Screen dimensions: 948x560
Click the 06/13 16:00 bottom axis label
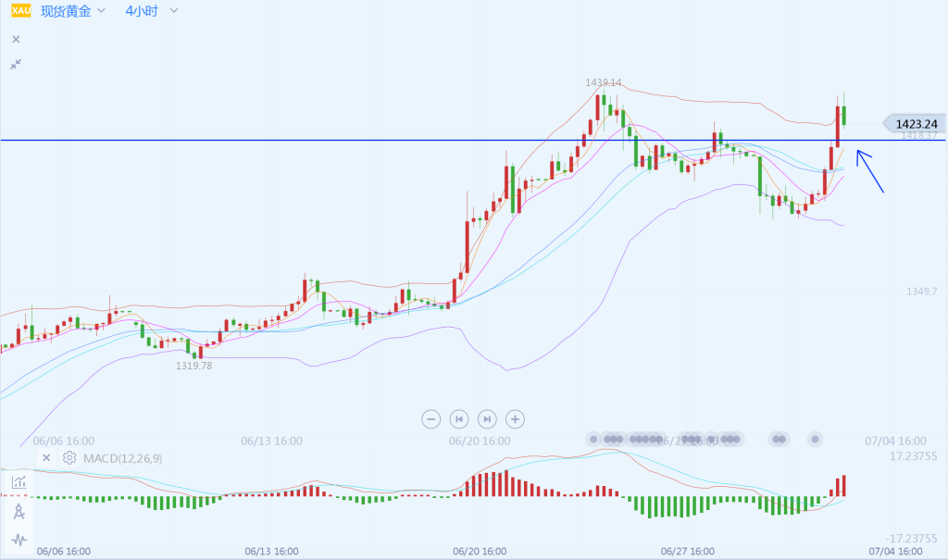pyautogui.click(x=271, y=551)
